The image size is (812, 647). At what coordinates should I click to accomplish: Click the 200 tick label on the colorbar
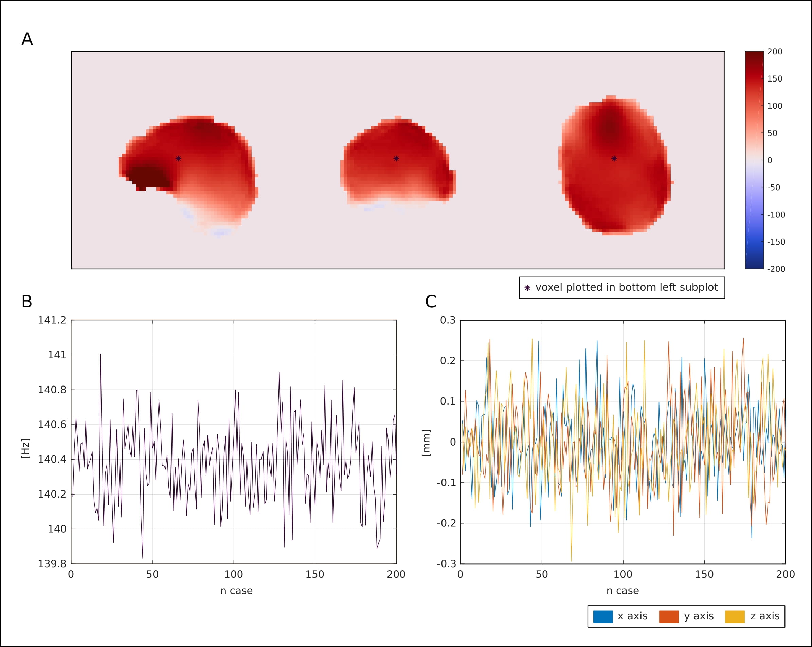[774, 52]
